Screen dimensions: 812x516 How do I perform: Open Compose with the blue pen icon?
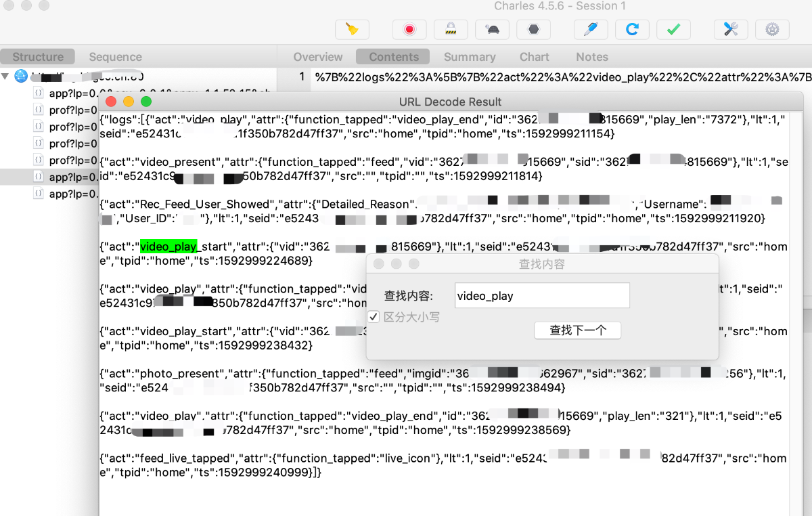click(591, 30)
